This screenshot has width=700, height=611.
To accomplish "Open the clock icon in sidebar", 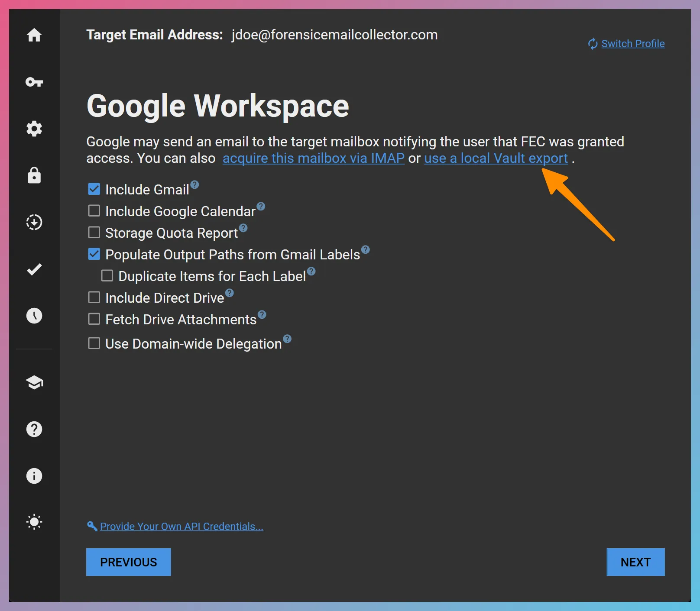I will point(34,316).
